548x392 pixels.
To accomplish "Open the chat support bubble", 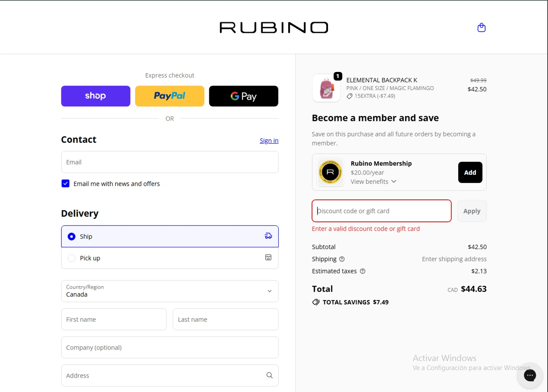I will (x=530, y=375).
